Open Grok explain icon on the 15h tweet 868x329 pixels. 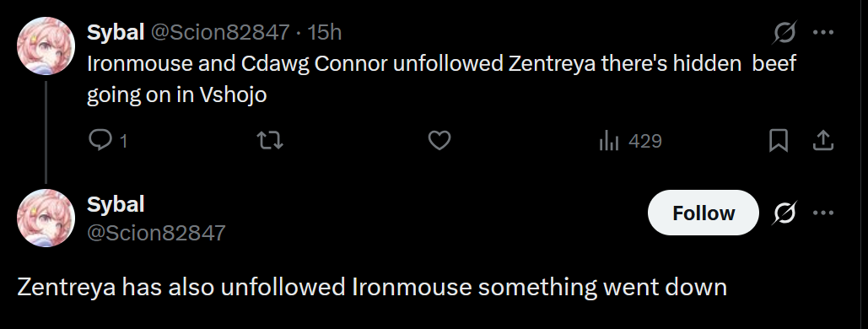784,32
